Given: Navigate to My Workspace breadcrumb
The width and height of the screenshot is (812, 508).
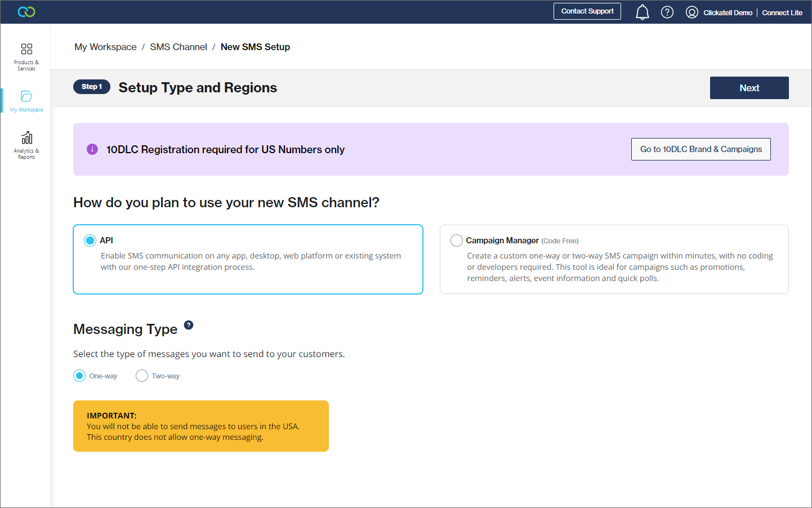Looking at the screenshot, I should tap(105, 47).
